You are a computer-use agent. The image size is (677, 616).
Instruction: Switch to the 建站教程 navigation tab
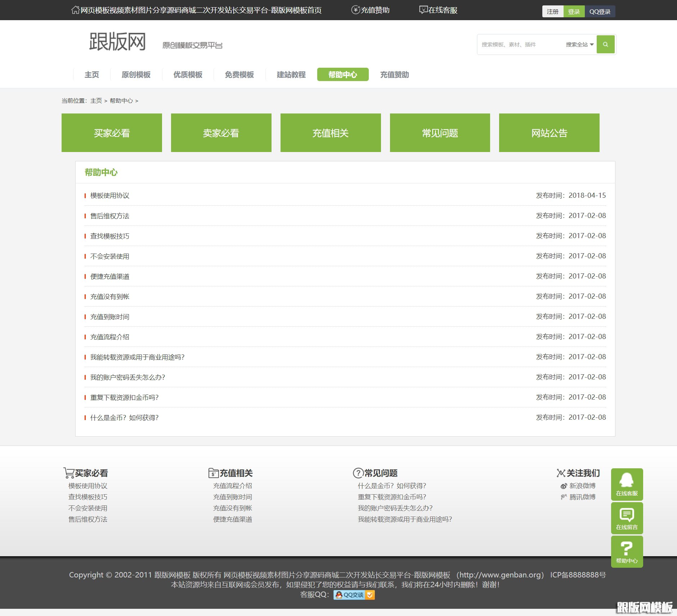pyautogui.click(x=291, y=75)
